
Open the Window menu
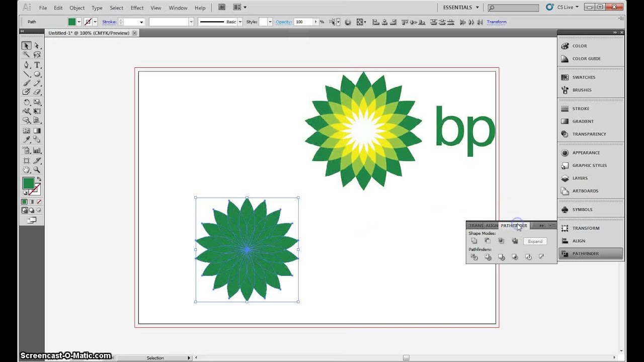(x=178, y=8)
